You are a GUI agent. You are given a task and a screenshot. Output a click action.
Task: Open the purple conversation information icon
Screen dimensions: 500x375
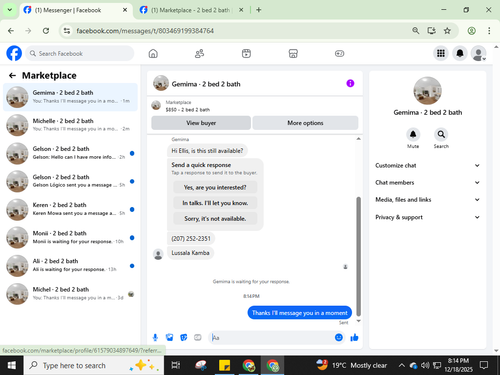click(x=350, y=83)
